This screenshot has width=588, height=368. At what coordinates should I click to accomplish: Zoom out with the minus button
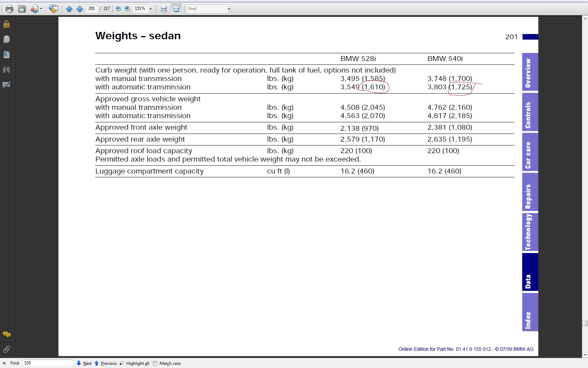118,9
